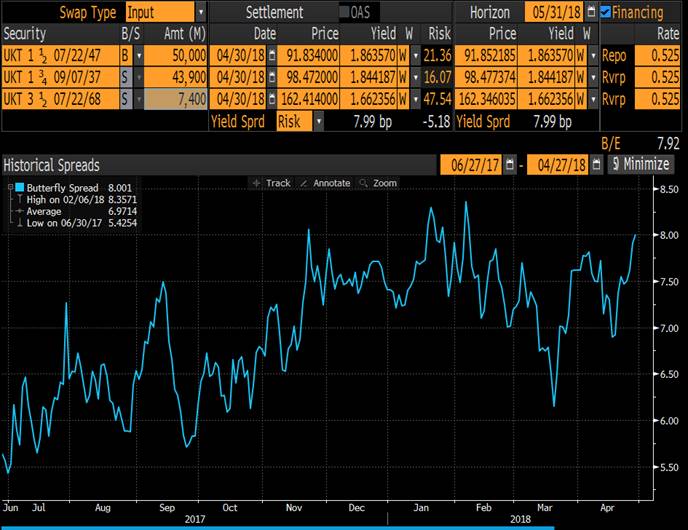
Task: Edit the Repo rate 0.525 field
Action: 657,55
